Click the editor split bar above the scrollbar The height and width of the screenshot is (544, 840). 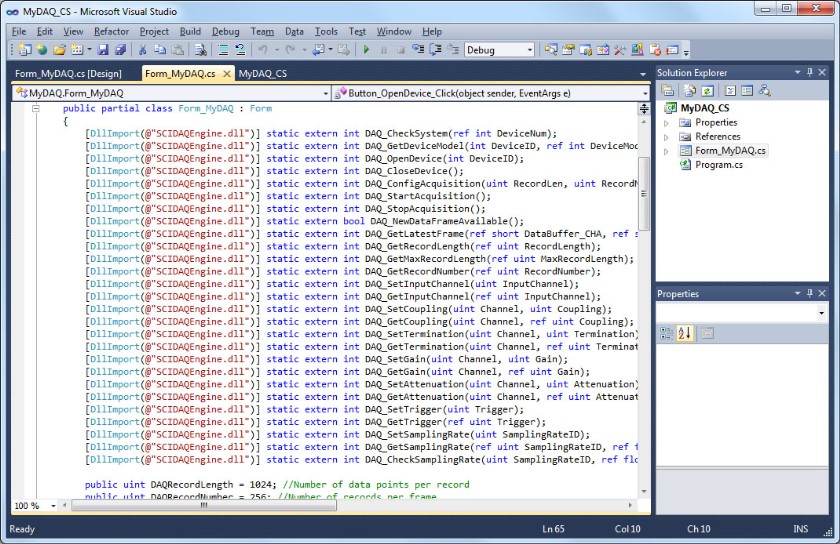pyautogui.click(x=644, y=109)
